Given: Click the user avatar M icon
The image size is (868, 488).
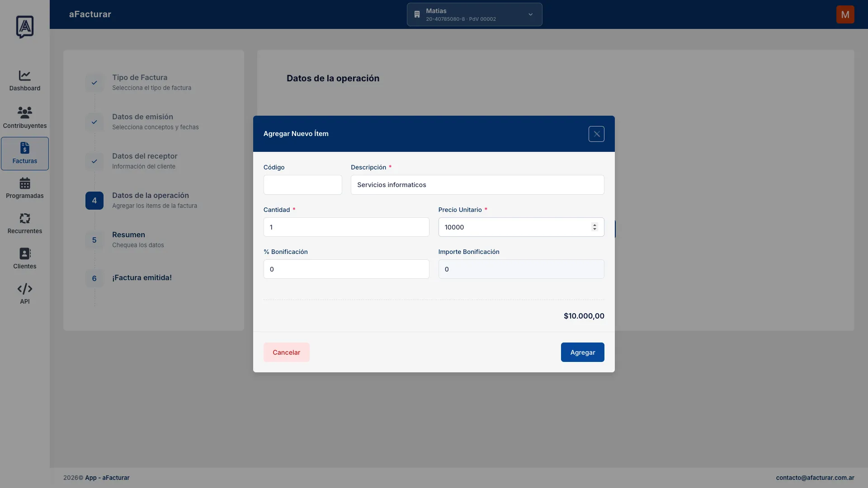Looking at the screenshot, I should click(x=845, y=14).
